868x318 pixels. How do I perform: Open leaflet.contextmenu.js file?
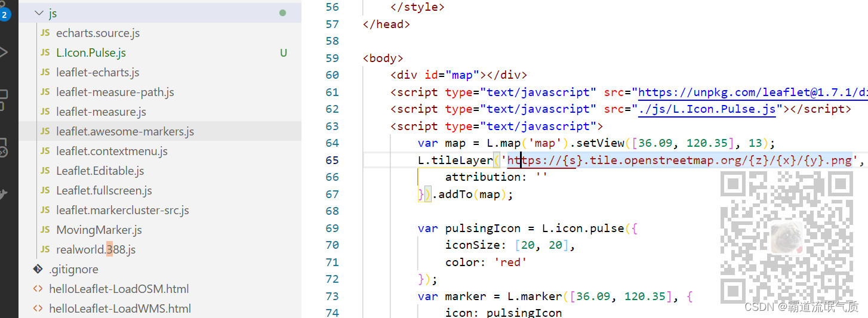(112, 152)
